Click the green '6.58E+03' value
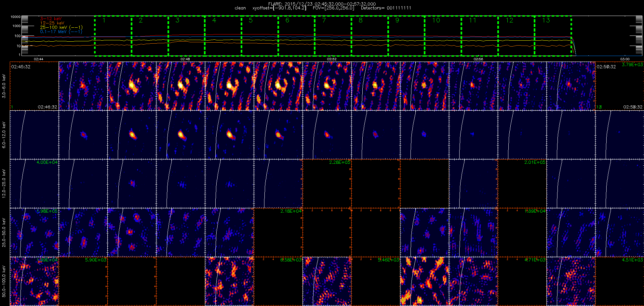 click(291, 260)
